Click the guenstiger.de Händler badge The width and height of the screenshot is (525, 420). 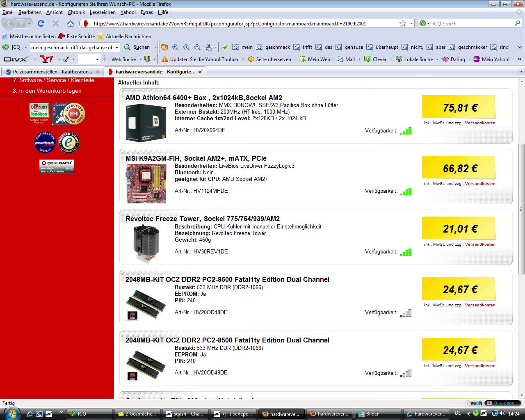[x=45, y=143]
